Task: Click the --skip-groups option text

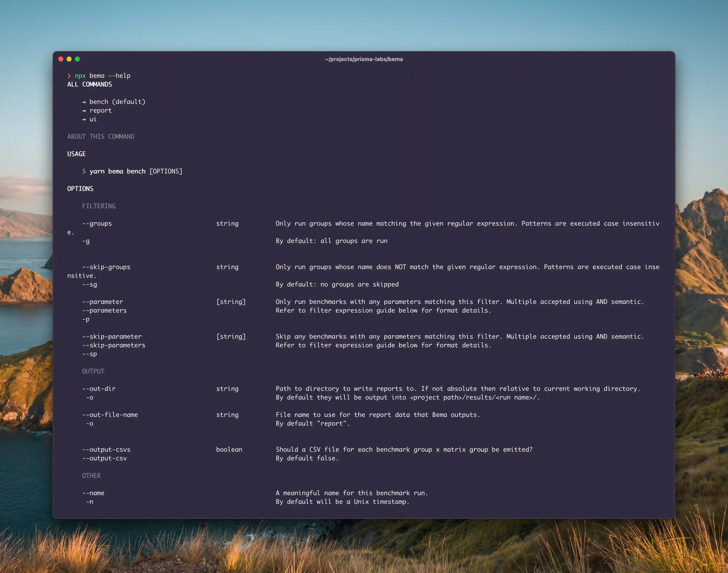Action: point(106,267)
